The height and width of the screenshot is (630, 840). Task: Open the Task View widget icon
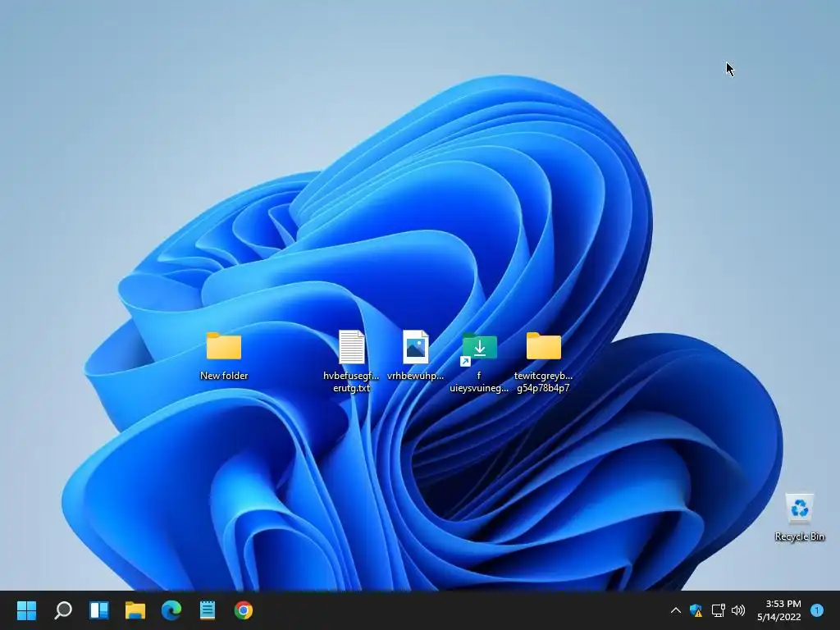point(99,610)
